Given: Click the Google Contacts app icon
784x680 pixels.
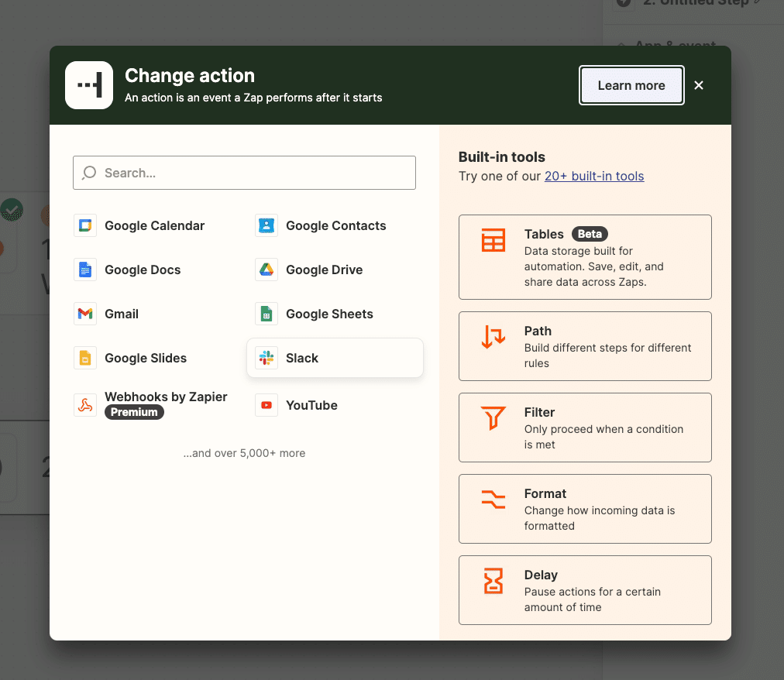Looking at the screenshot, I should click(x=266, y=225).
